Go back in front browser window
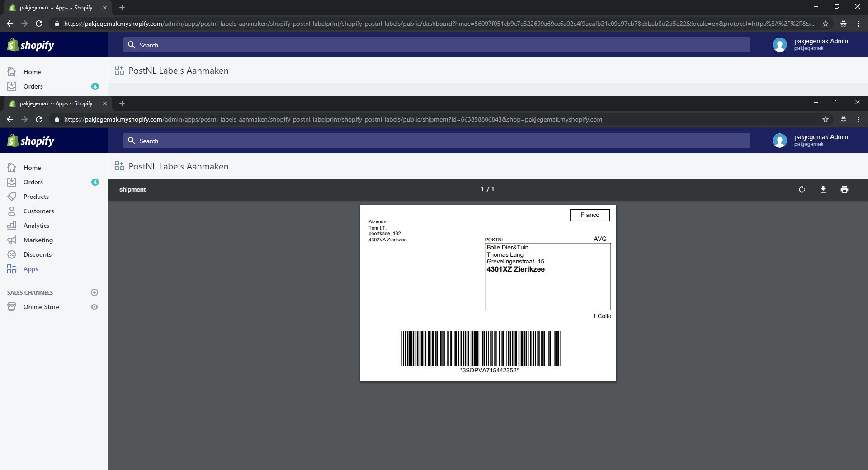Image resolution: width=868 pixels, height=470 pixels. click(x=10, y=119)
